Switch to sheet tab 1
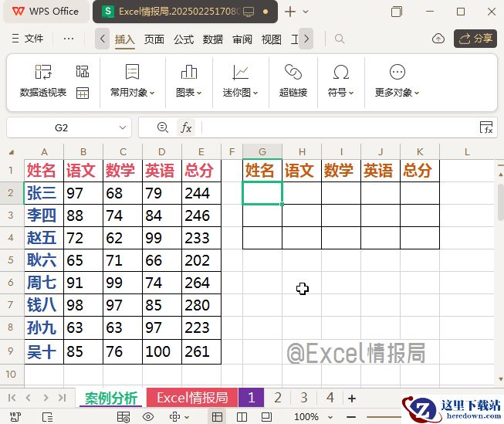The image size is (504, 424). tap(252, 398)
